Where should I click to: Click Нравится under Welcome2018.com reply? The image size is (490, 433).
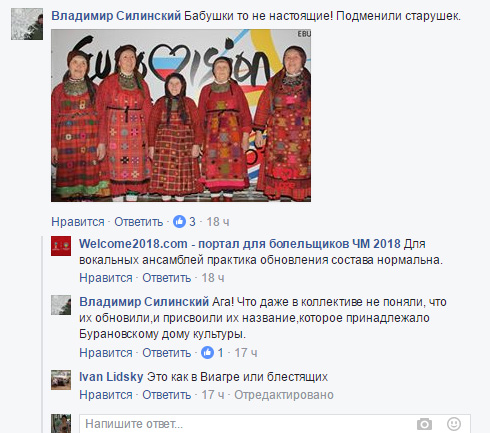pyautogui.click(x=106, y=278)
